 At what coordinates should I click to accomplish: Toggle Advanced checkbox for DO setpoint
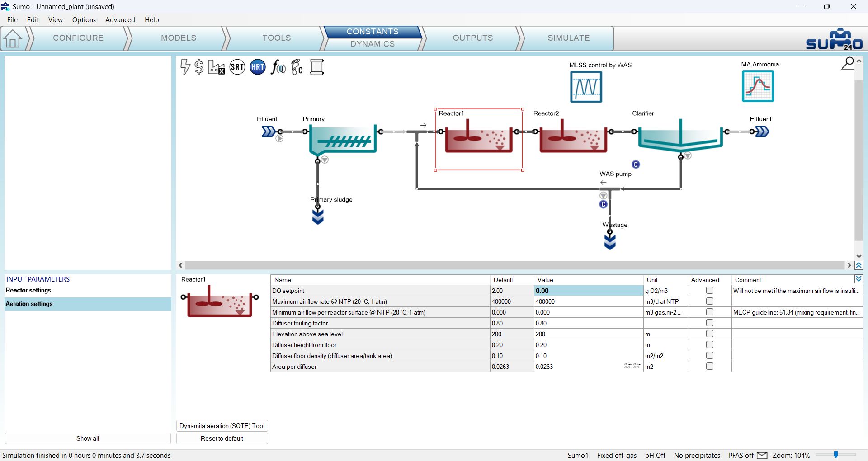[x=710, y=291]
